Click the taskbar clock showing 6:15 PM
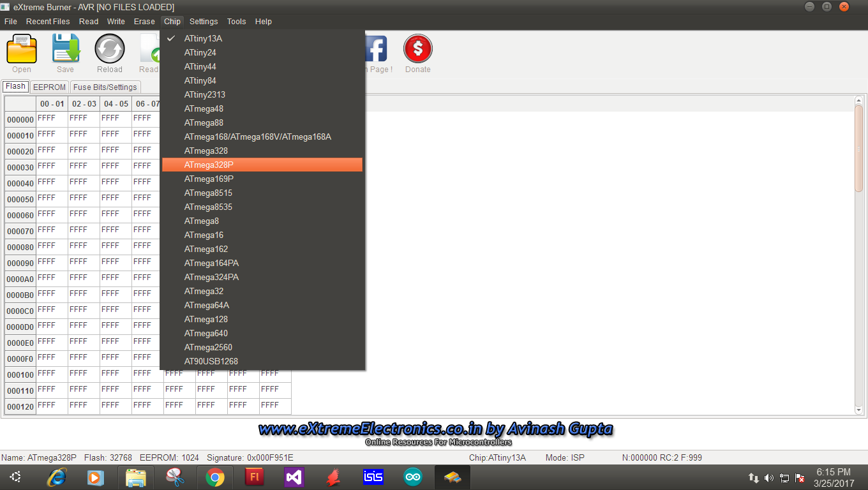The width and height of the screenshot is (868, 490). (834, 478)
